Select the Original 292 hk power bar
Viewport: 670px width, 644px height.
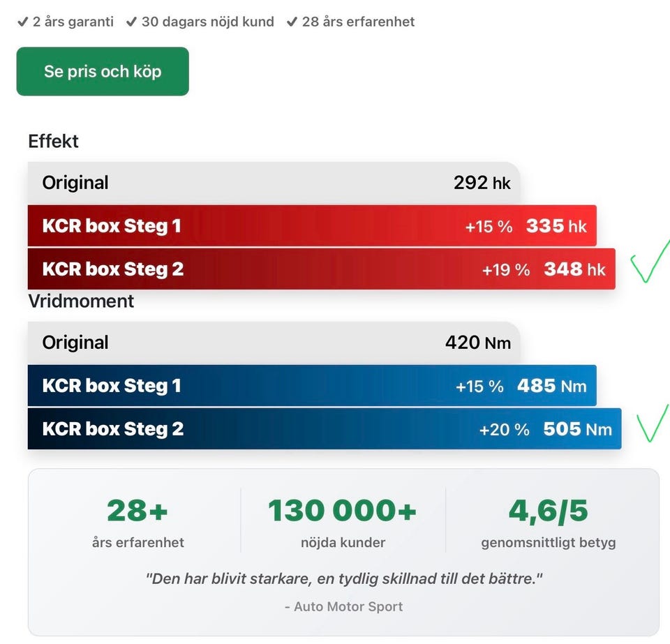[274, 183]
